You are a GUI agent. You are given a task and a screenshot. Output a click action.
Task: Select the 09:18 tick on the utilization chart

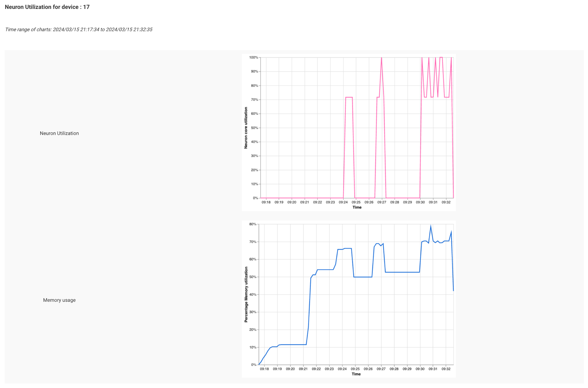(266, 202)
